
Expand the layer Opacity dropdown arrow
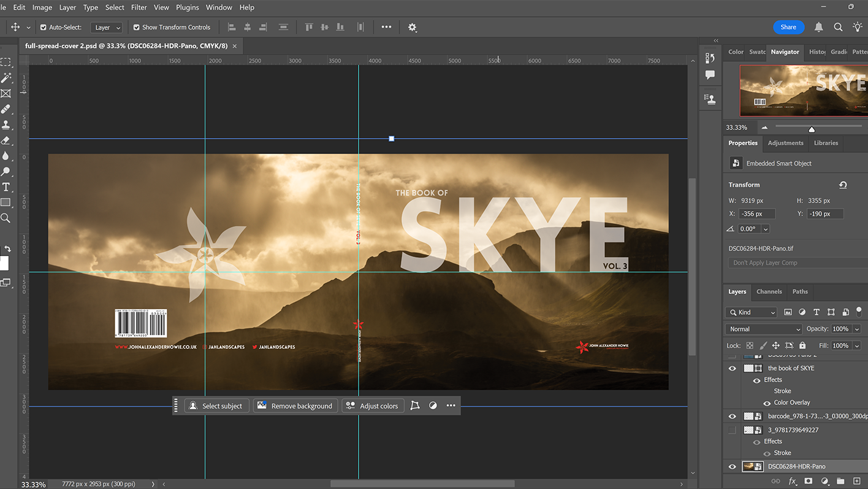click(x=856, y=329)
